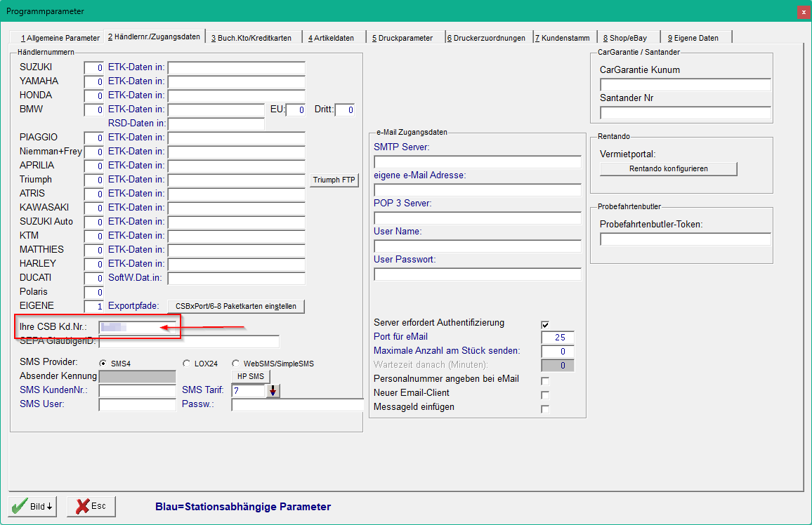Focus the BMW EU number field

(296, 109)
